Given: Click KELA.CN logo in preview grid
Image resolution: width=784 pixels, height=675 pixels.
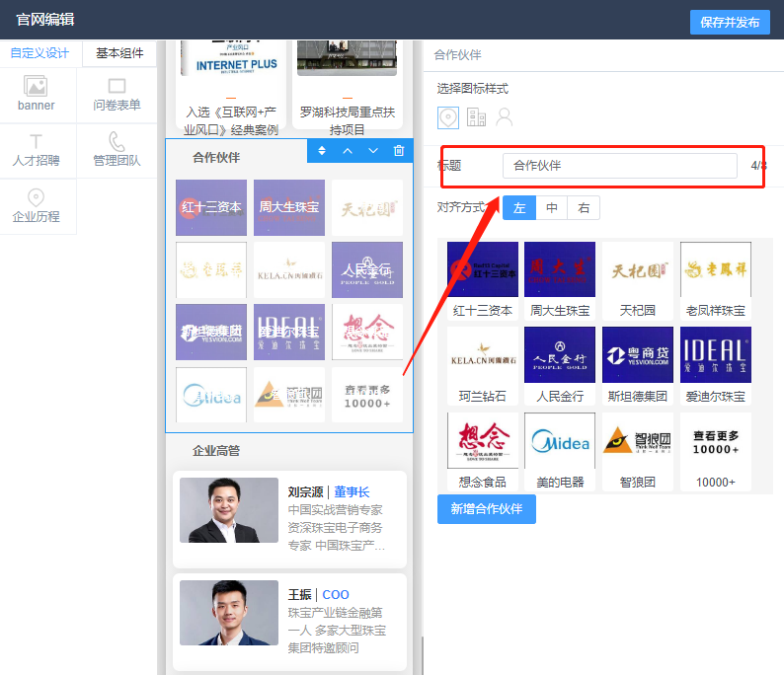Looking at the screenshot, I should coord(289,269).
